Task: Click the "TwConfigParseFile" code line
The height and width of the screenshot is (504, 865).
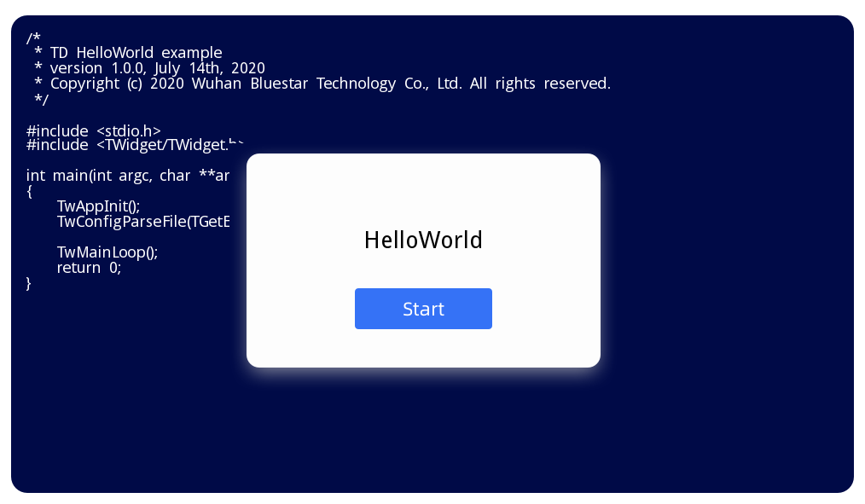Action: point(142,222)
